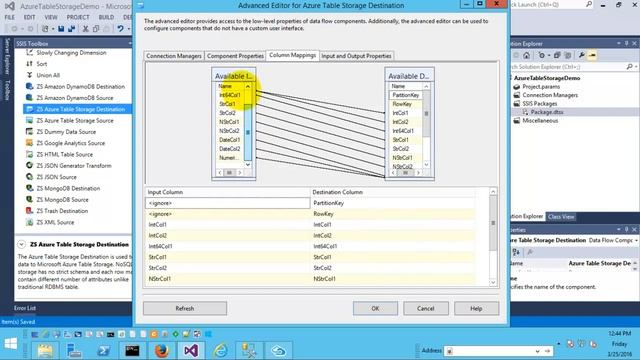Open the Error List tab
The height and width of the screenshot is (360, 640).
click(x=25, y=308)
